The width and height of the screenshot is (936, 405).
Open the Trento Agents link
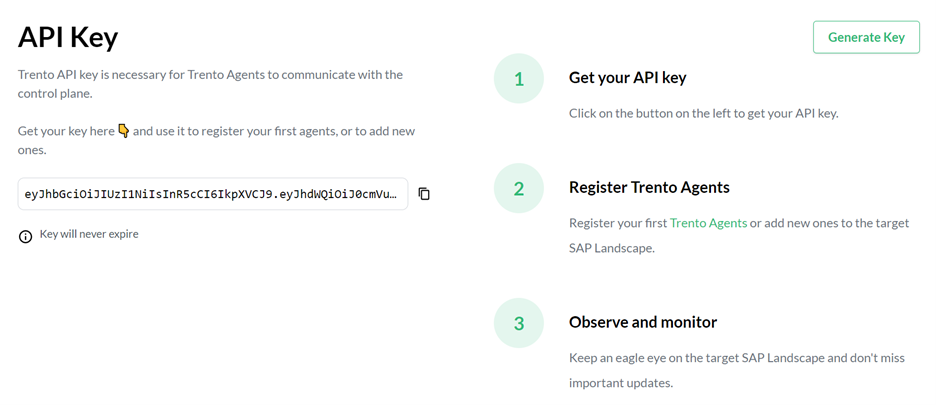tap(708, 223)
